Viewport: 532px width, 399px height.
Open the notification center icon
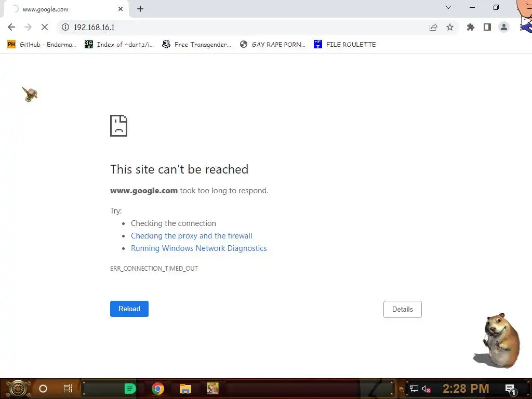click(x=510, y=389)
